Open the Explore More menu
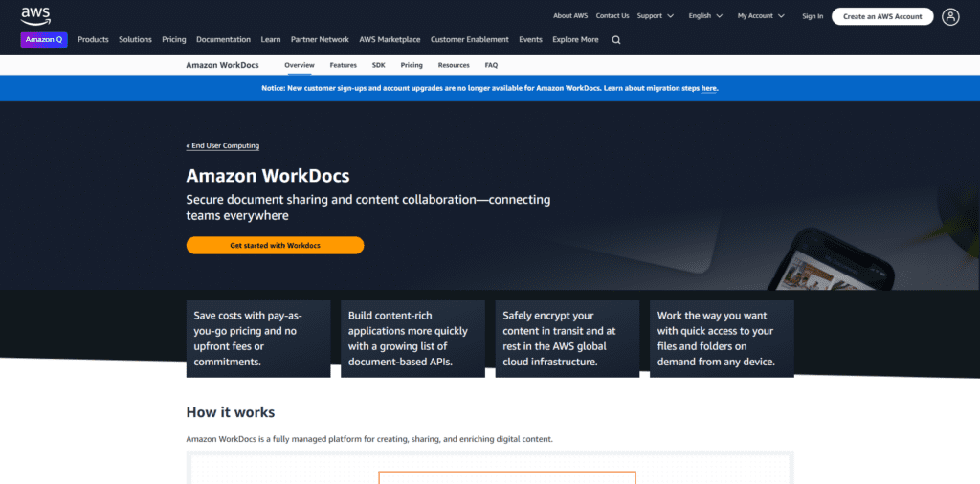This screenshot has height=484, width=980. tap(575, 39)
